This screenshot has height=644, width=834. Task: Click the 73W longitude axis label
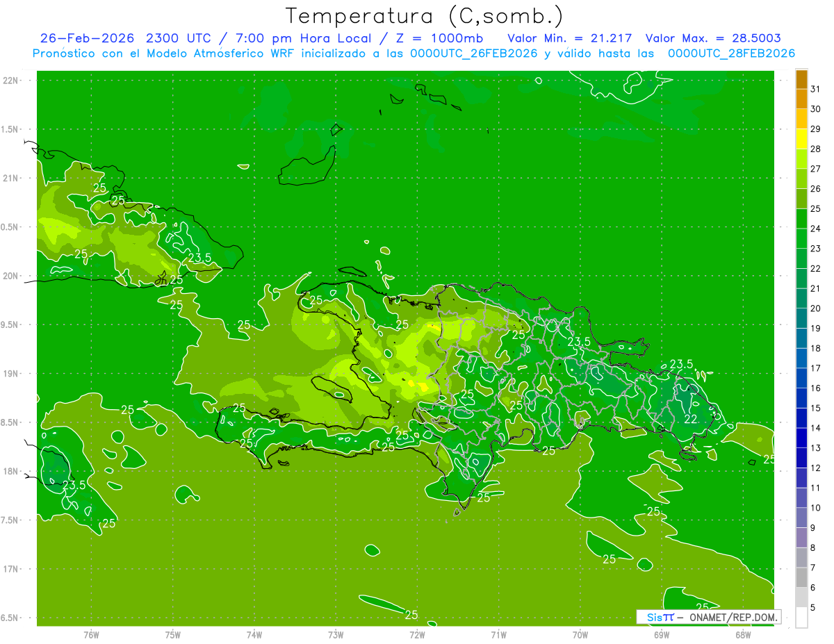tap(336, 634)
